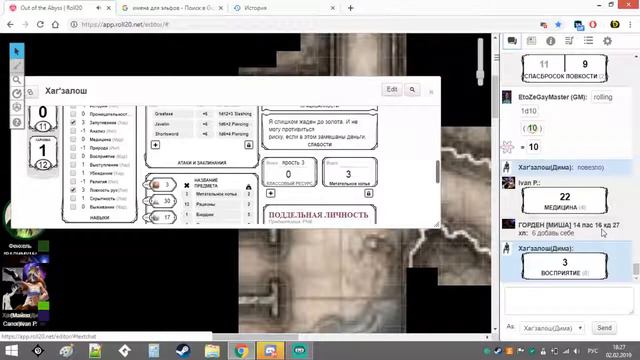Image resolution: width=640 pixels, height=360 pixels.
Task: Click the browser back arrow
Action: point(10,24)
